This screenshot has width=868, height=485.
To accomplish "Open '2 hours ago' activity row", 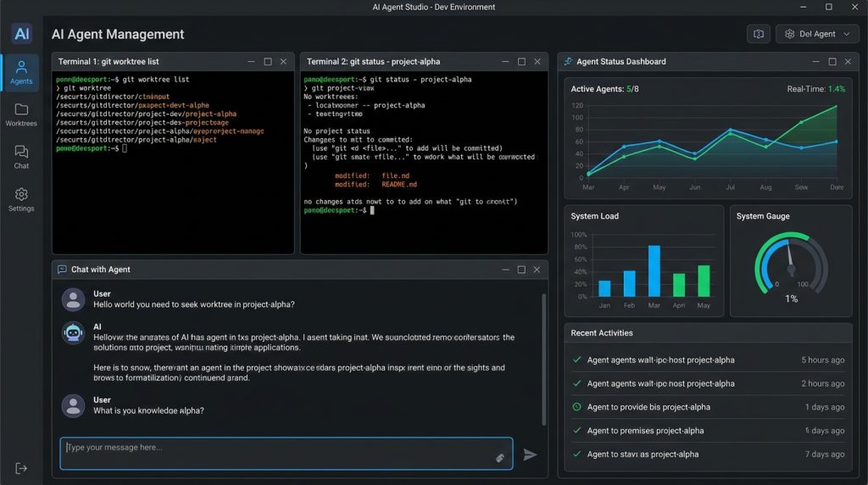I will 708,384.
